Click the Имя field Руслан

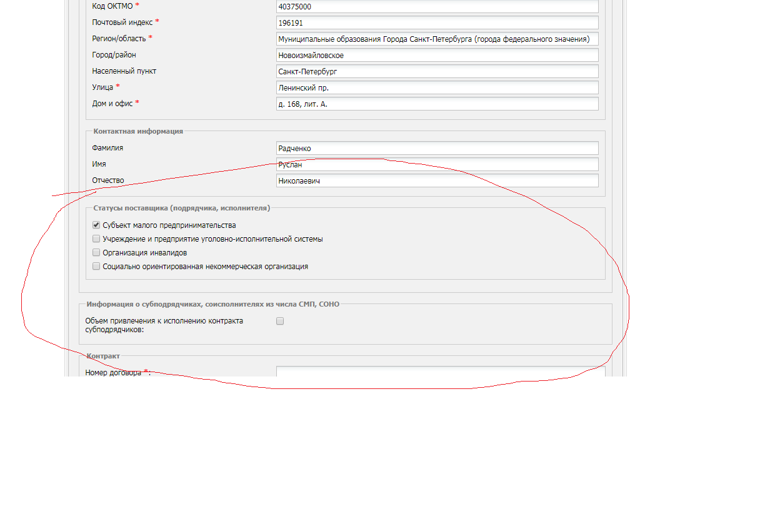[437, 164]
